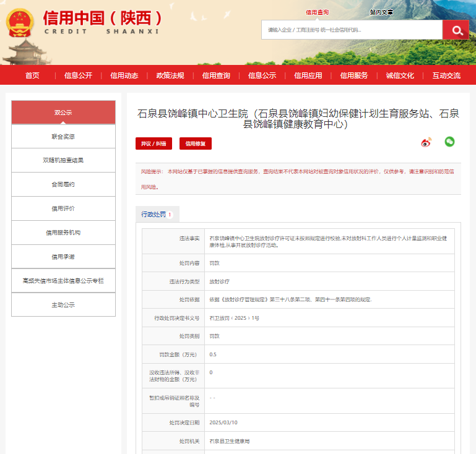The image size is (476, 454).
Task: Select 信用评价 in the sidebar
Action: [x=63, y=208]
